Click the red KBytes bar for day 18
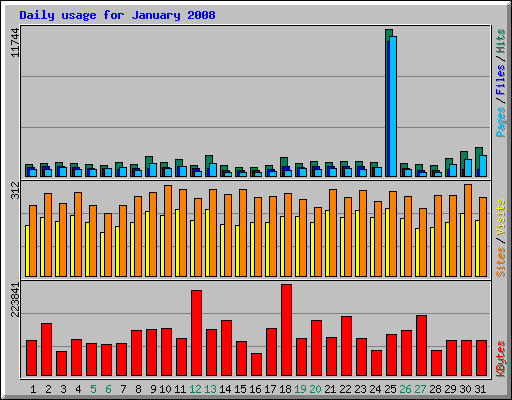Screen dimensions: 512x400 coord(286,330)
